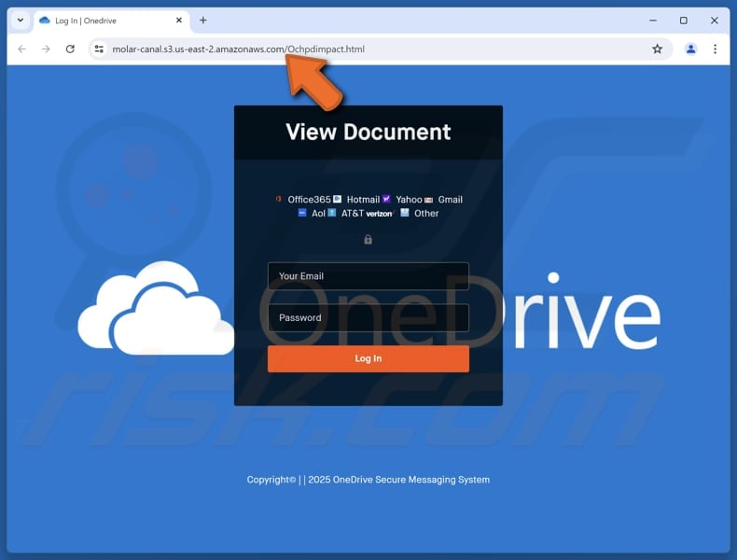Select the Gmail label
Viewport: 737px width, 560px height.
450,200
